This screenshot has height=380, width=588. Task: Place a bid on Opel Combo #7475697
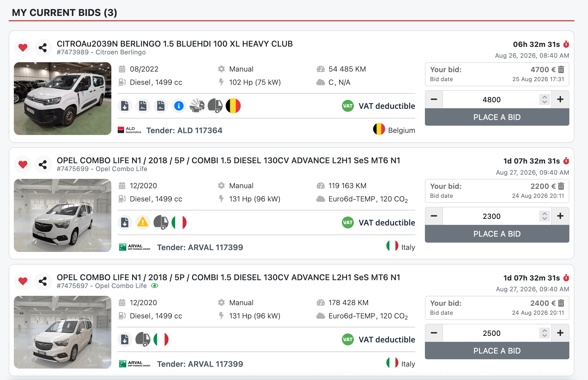[497, 351]
